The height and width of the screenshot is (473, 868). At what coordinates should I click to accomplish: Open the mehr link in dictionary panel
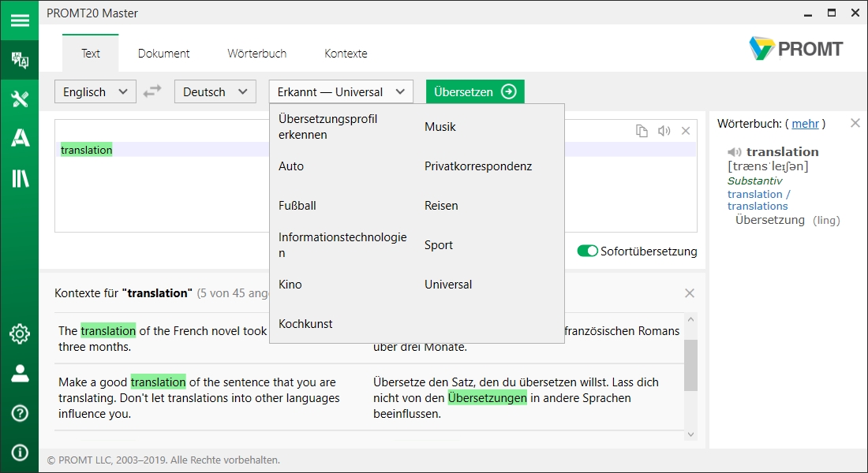[805, 124]
